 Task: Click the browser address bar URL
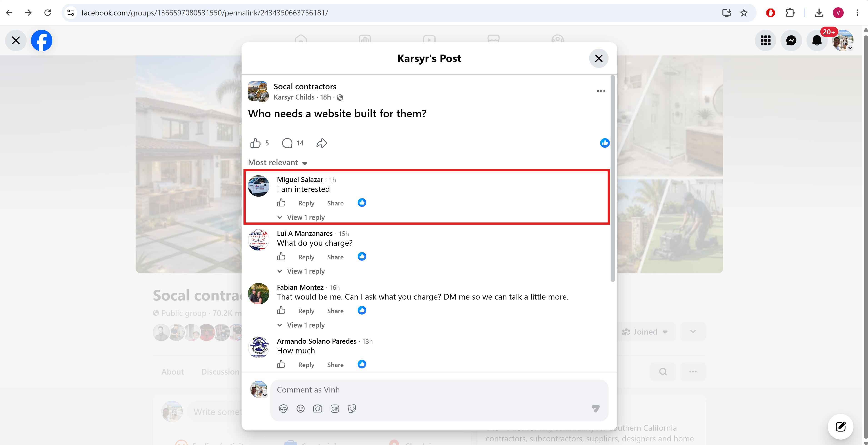[205, 13]
